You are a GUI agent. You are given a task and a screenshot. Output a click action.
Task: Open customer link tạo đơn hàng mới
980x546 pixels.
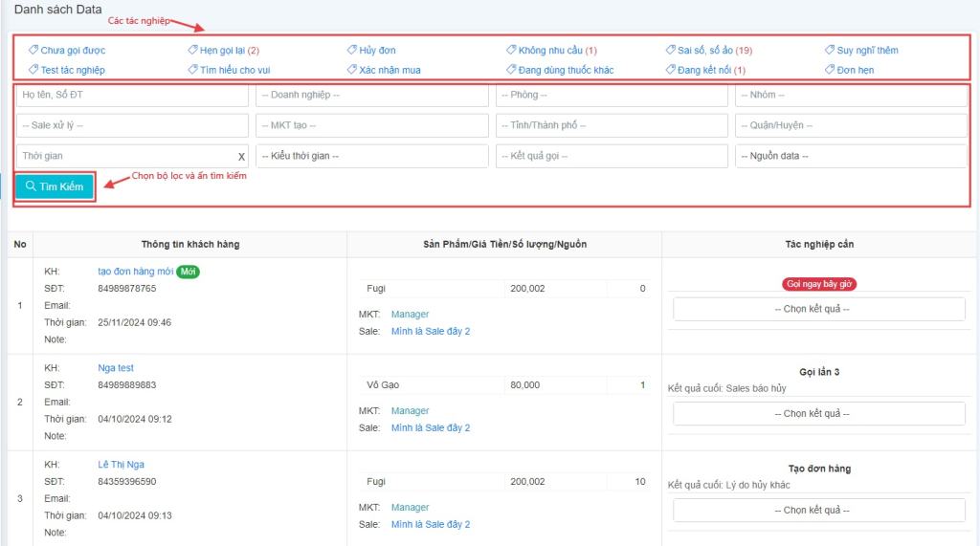pos(135,272)
